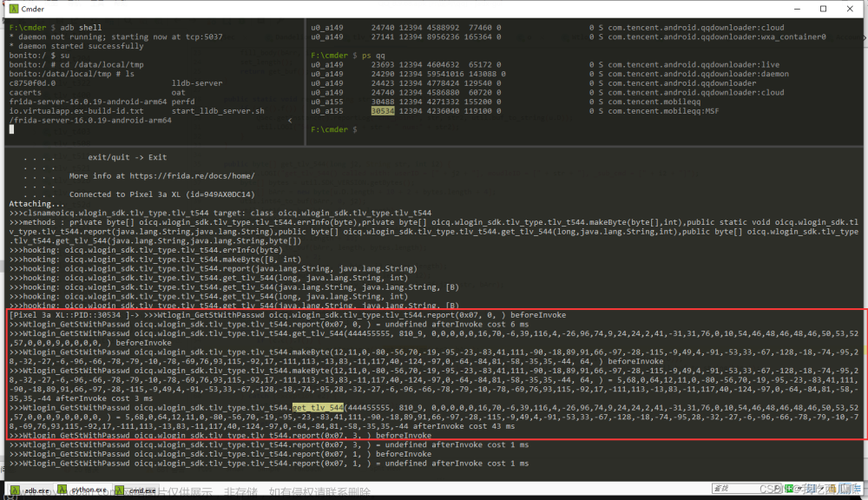Click the frida docs URL https://frida.re/docs/home/

click(192, 176)
